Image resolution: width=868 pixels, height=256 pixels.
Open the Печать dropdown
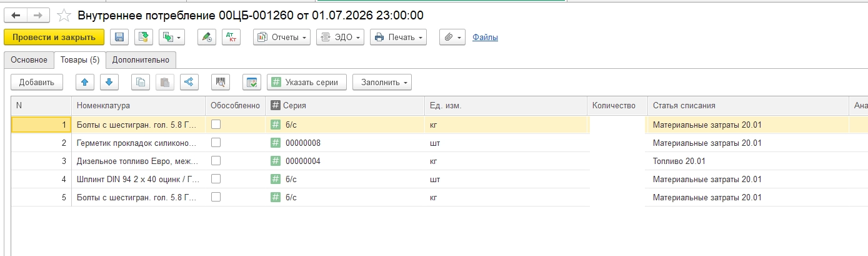click(398, 38)
